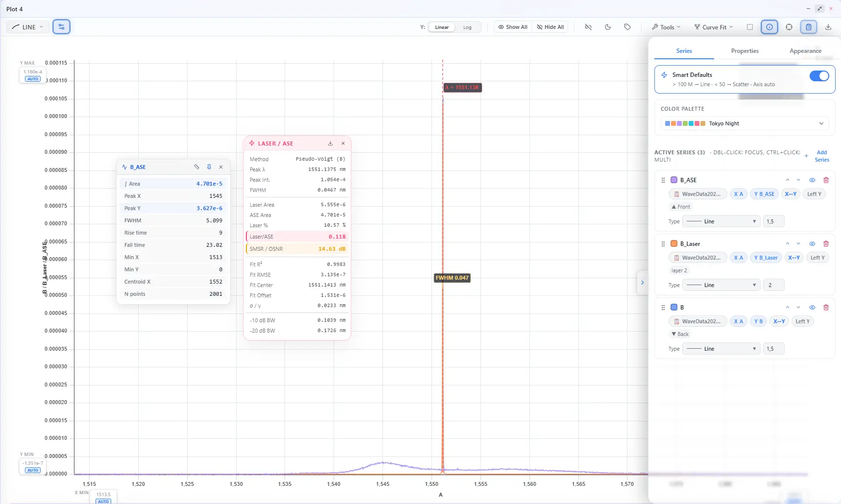Toggle Smart Defaults switch
This screenshot has width=841, height=504.
[819, 76]
